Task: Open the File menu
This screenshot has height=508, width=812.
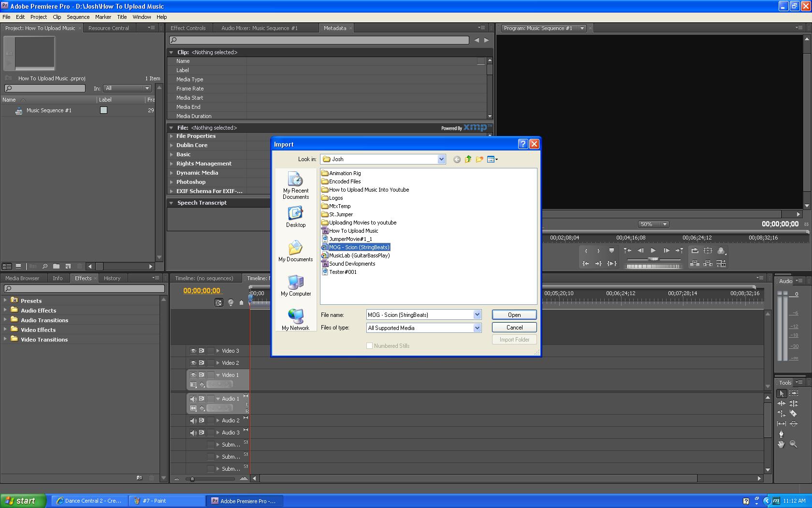Action: (6, 16)
